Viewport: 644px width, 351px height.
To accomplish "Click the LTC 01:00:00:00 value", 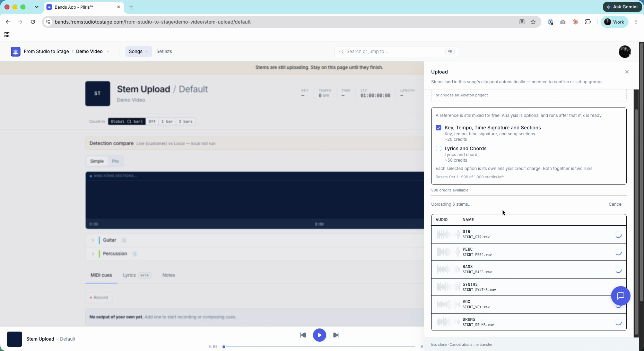I will pos(375,95).
